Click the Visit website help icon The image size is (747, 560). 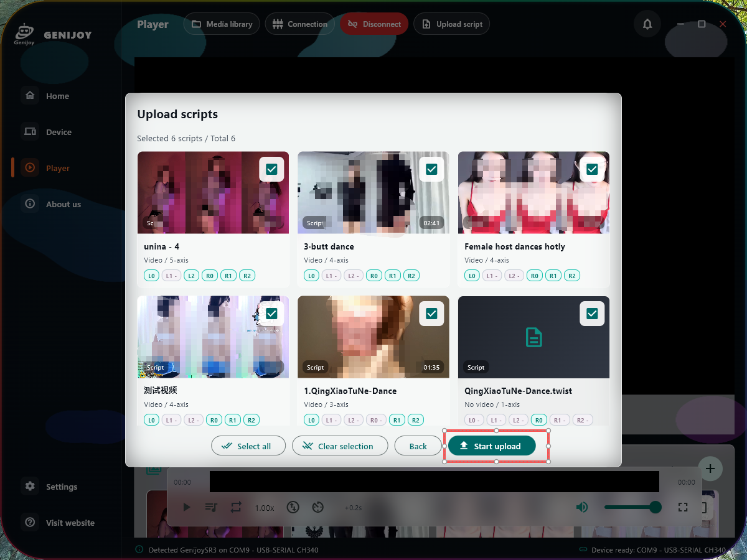(30, 523)
